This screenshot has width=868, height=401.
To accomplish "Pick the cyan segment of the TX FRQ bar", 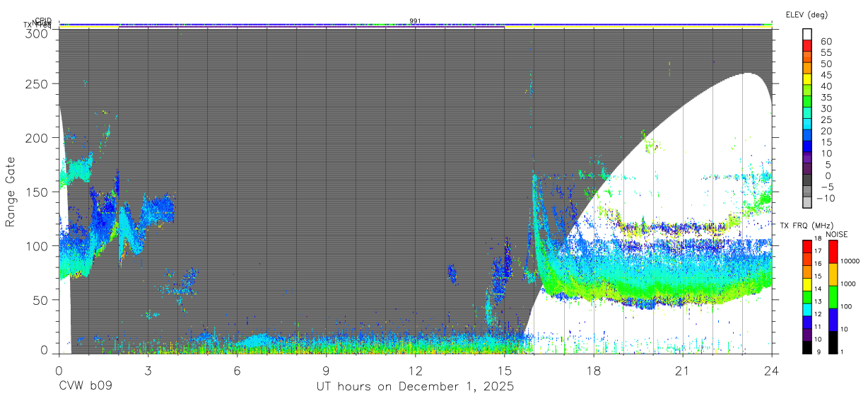I will pyautogui.click(x=807, y=311).
